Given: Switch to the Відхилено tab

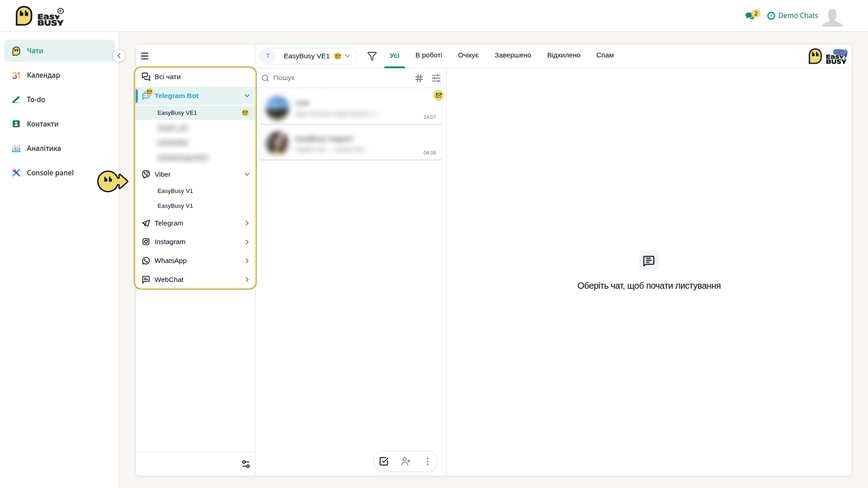Looking at the screenshot, I should pyautogui.click(x=564, y=56).
